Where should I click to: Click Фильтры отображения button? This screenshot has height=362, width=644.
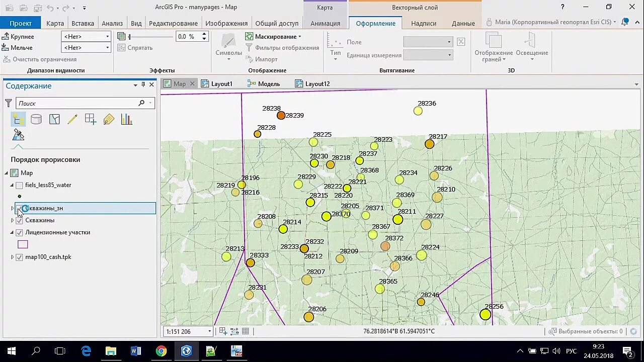(x=282, y=48)
